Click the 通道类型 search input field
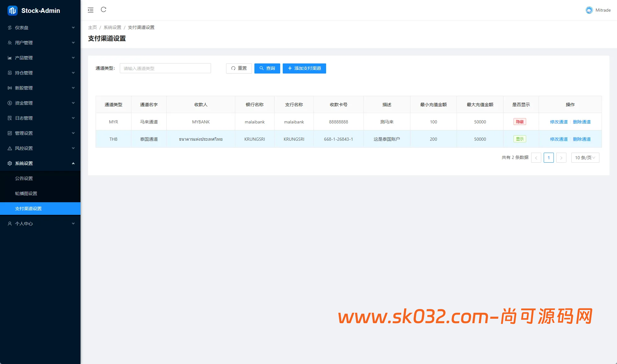This screenshot has width=617, height=364. (x=165, y=68)
